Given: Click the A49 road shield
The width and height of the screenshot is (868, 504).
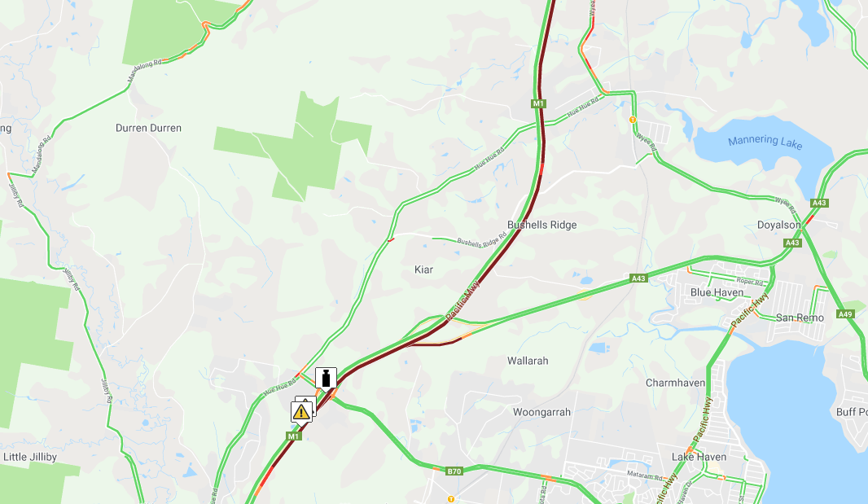Looking at the screenshot, I should 844,314.
